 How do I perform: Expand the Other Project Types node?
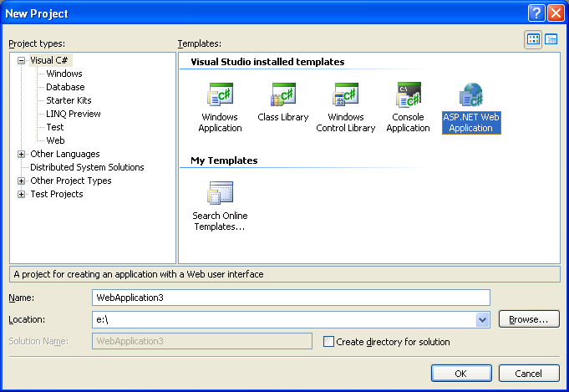[22, 181]
